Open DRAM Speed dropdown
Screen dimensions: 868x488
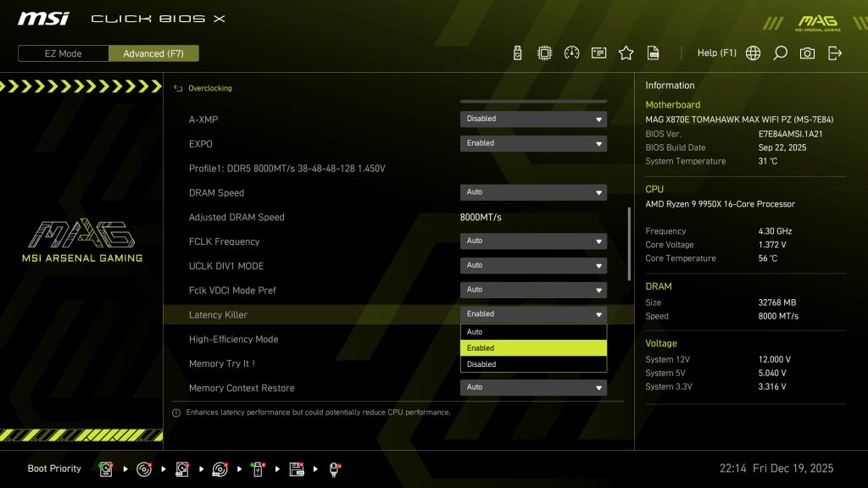(534, 192)
